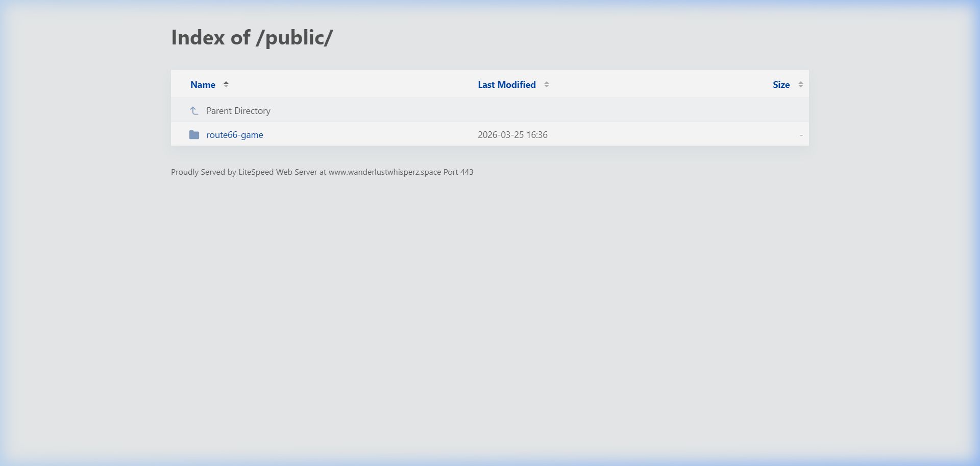Sort the listing by the Name column header

tap(203, 85)
